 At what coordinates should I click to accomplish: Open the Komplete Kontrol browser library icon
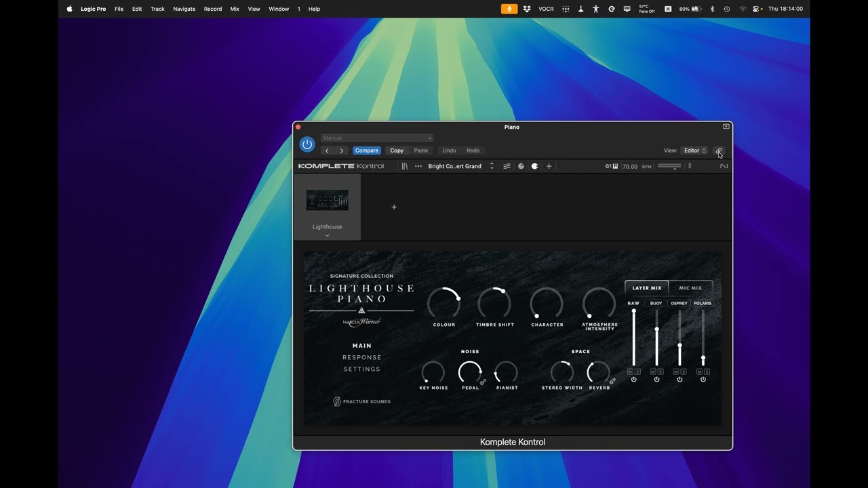click(405, 166)
